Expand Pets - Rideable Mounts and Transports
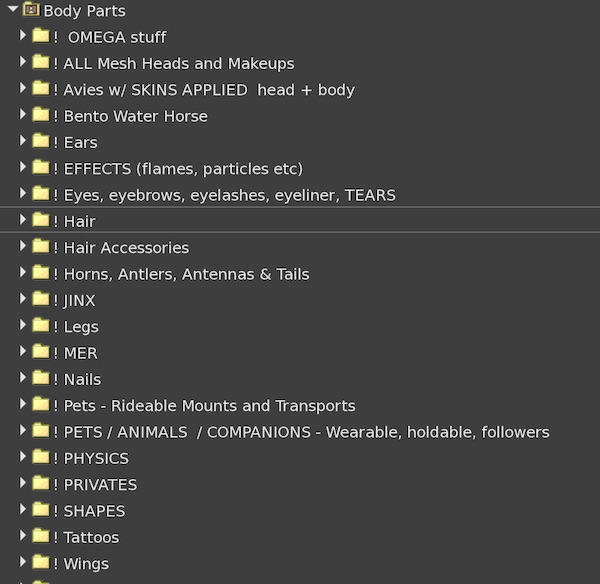The image size is (600, 584). (23, 404)
